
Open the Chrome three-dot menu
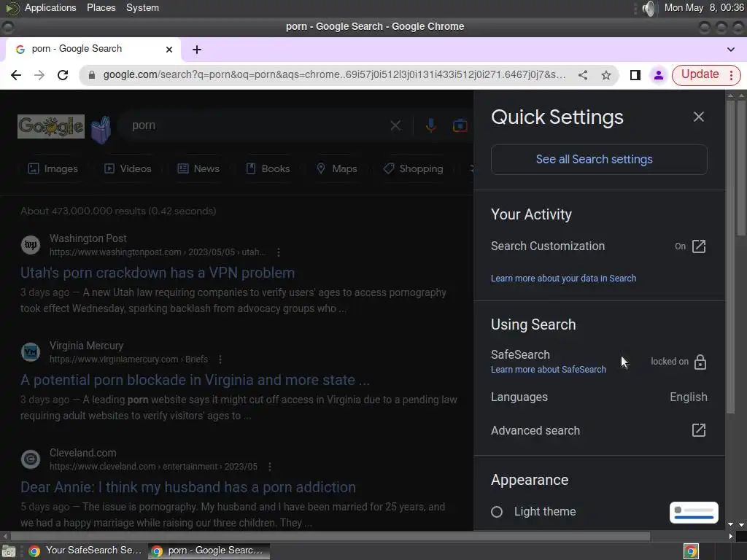coord(731,75)
